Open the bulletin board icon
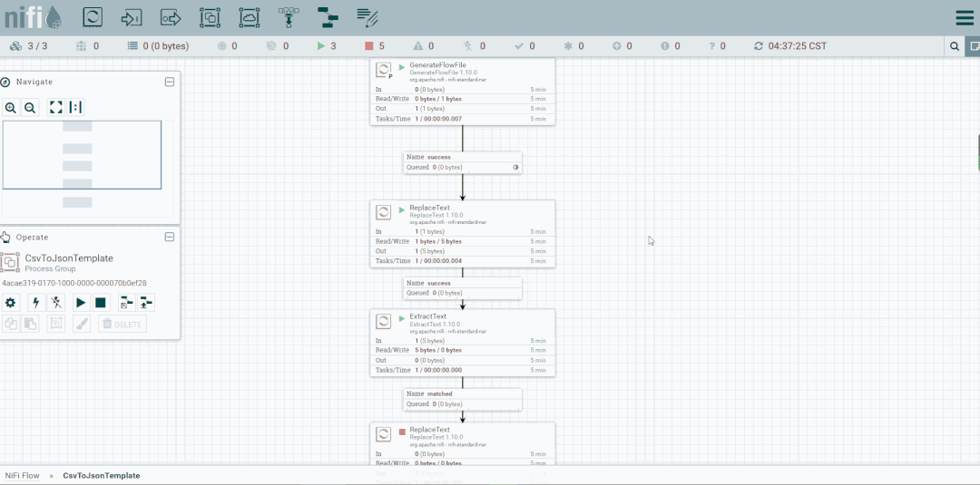 973,46
